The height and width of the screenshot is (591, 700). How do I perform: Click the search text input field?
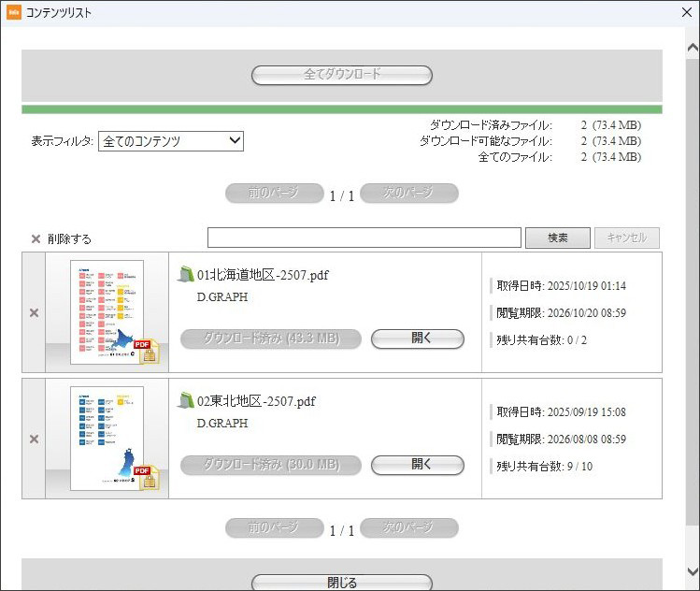[364, 238]
